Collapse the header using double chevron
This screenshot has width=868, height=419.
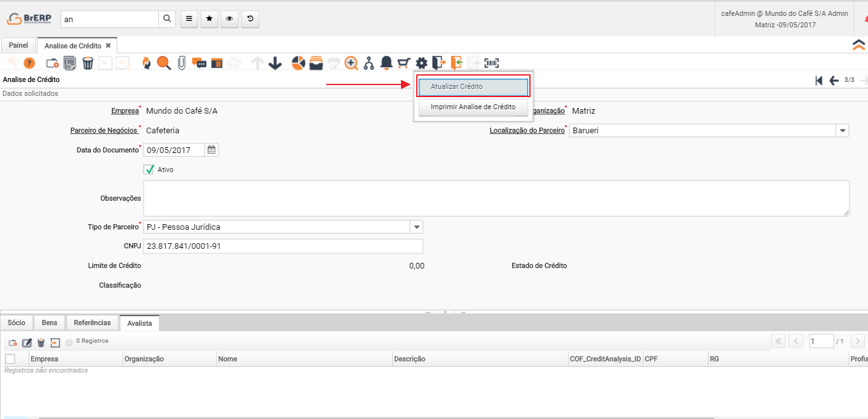[x=858, y=45]
